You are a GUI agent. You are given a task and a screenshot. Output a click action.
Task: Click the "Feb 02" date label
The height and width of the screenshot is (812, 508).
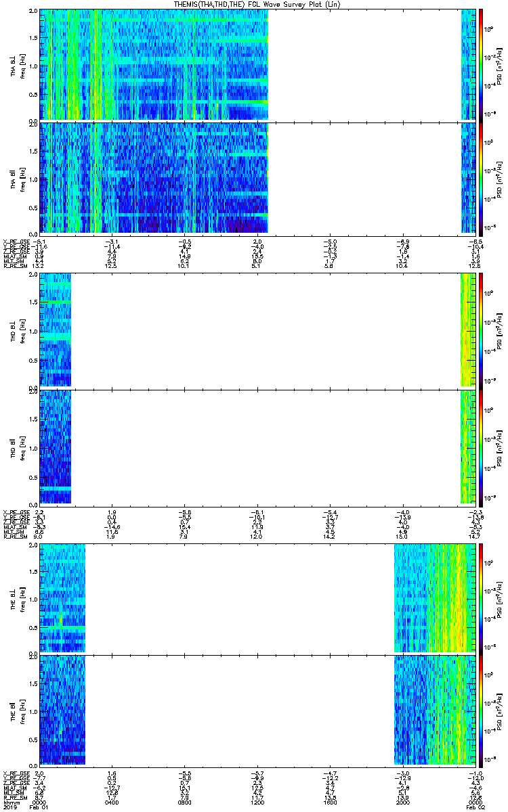tap(475, 807)
